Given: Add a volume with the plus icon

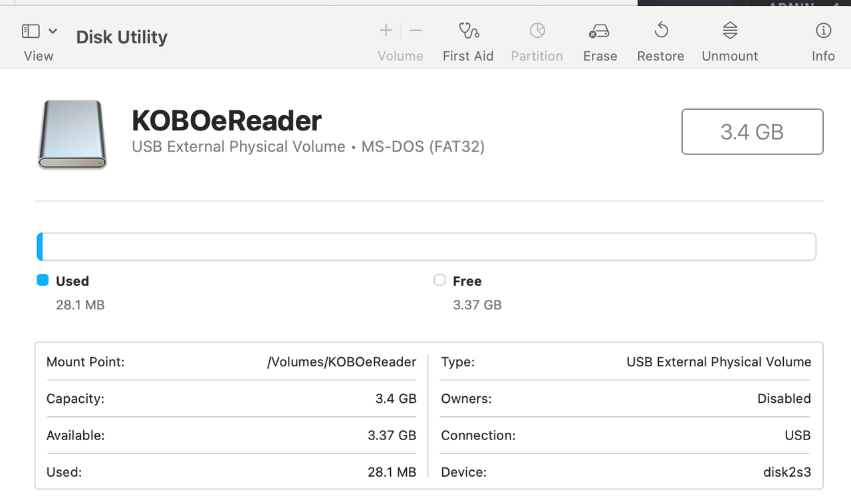Looking at the screenshot, I should tap(386, 30).
